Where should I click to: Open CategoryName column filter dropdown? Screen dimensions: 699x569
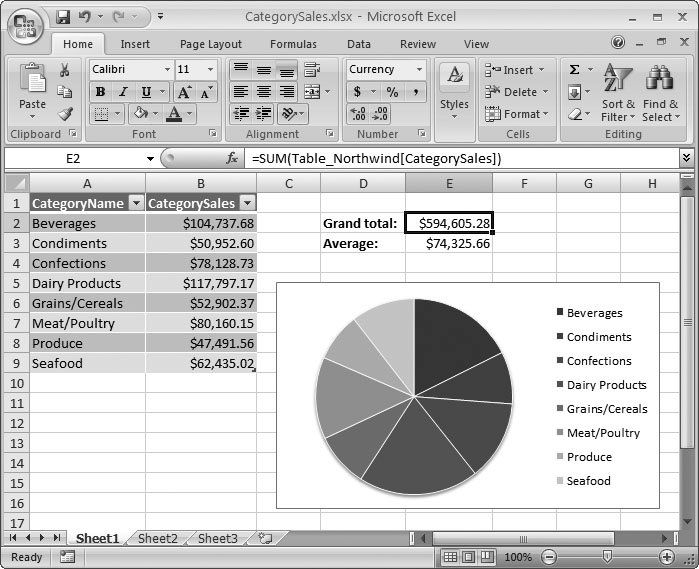point(136,203)
